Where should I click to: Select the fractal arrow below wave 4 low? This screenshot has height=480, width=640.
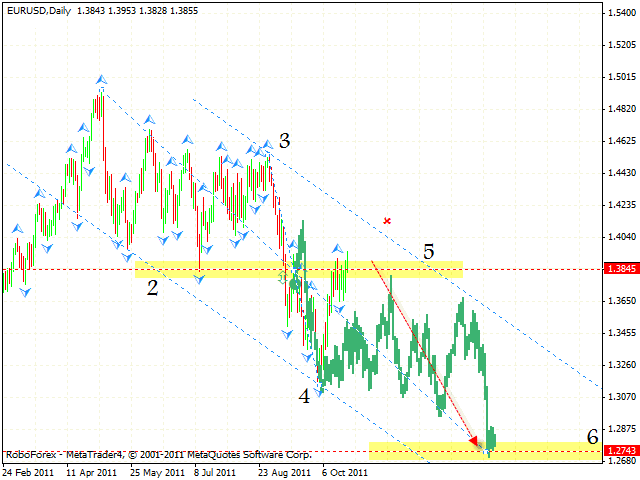point(321,392)
